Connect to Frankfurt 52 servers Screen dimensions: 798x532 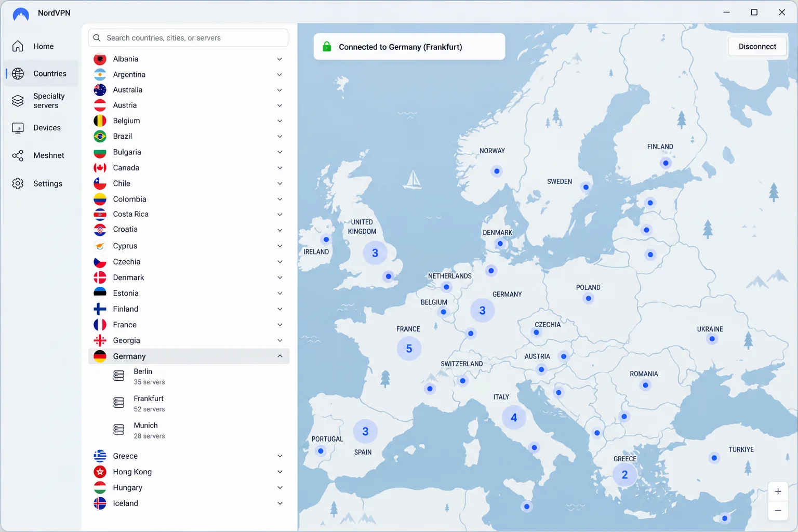point(189,403)
